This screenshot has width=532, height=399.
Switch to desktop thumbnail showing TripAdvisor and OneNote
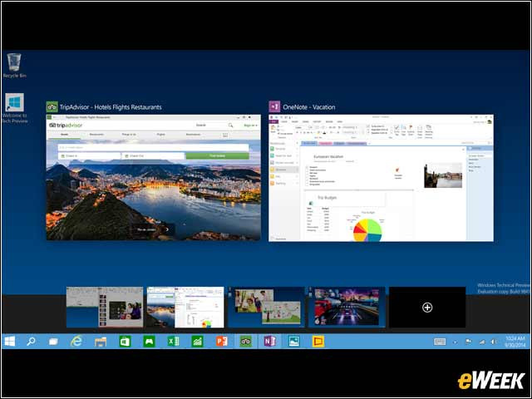coord(185,307)
